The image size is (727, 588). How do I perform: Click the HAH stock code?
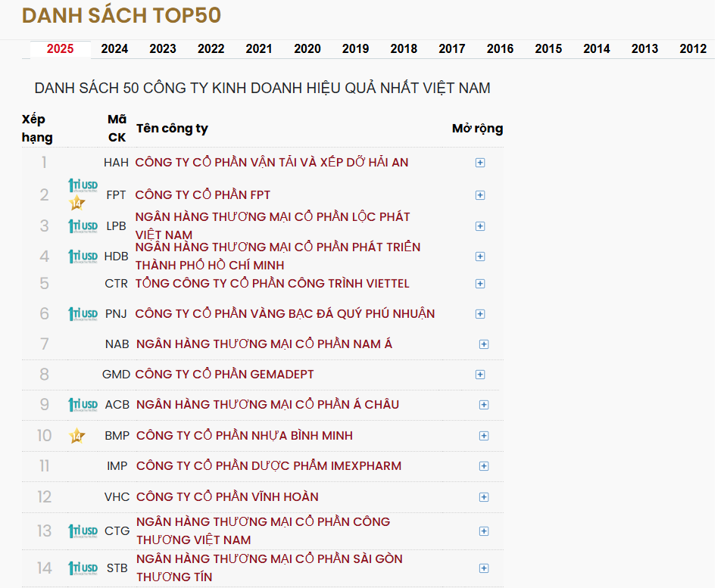116,163
